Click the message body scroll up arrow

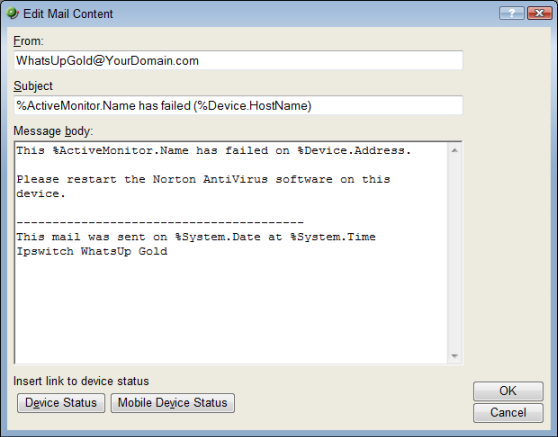[x=454, y=151]
